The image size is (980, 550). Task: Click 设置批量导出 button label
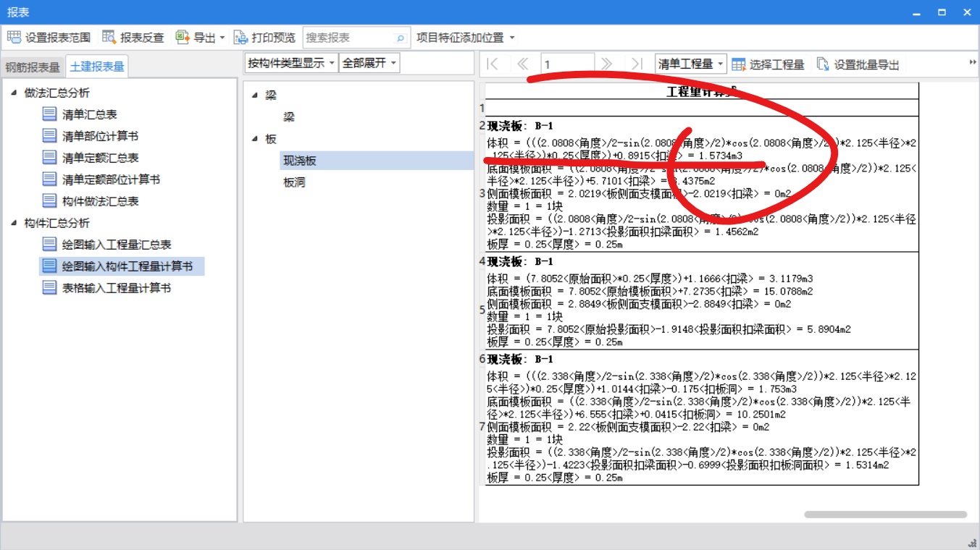click(x=867, y=64)
